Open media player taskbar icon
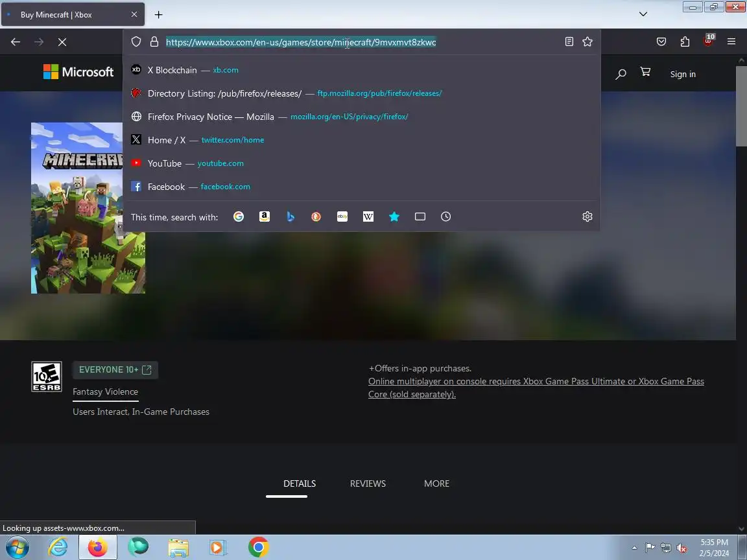Viewport: 747px width, 560px height. click(x=218, y=548)
